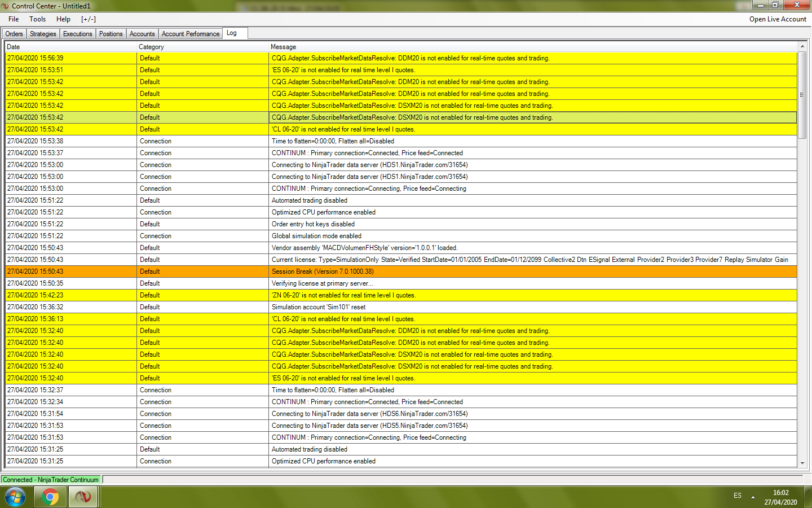
Task: Open the Executions tab
Action: pos(78,34)
